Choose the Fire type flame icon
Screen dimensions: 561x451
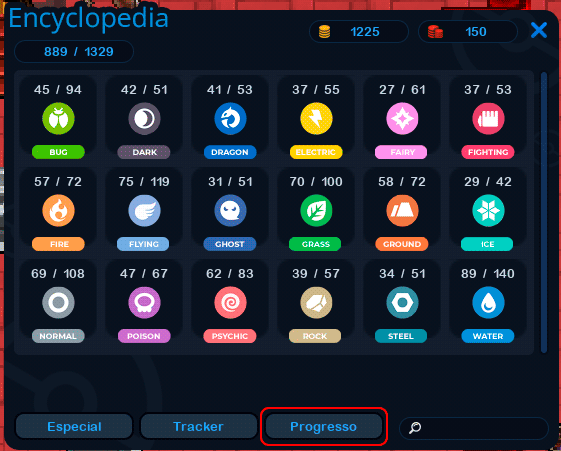(58, 210)
